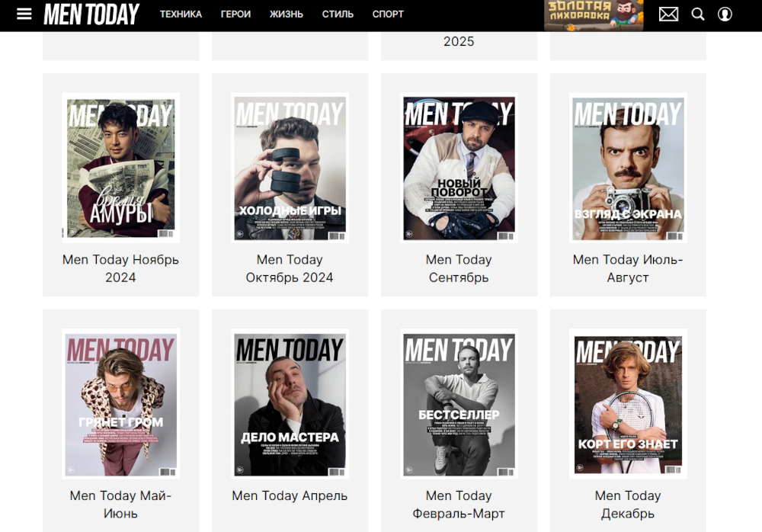Screen dimensions: 762x532
Task: Open Men Today Май-Июнь link
Action: (120, 505)
